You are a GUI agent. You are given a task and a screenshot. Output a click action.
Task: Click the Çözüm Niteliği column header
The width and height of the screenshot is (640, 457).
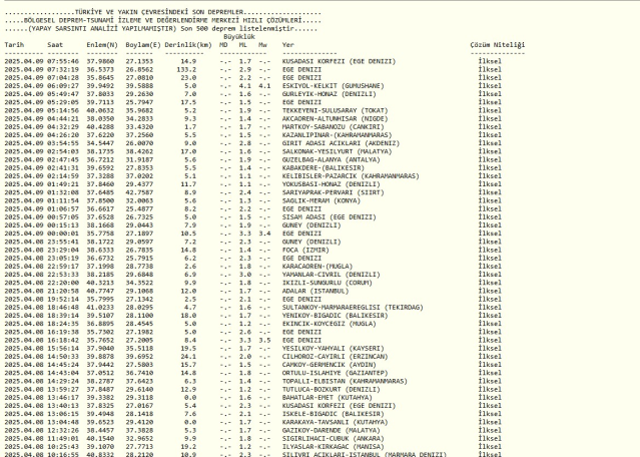[x=497, y=45]
